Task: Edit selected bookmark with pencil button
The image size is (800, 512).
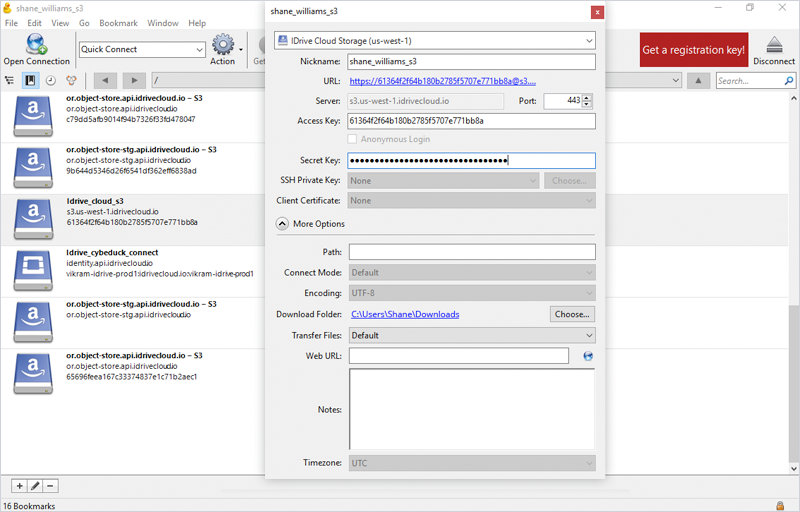Action: [35, 486]
